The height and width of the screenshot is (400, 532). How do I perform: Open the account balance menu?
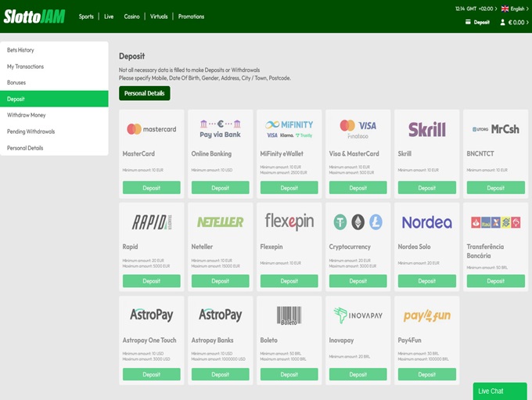coord(512,23)
